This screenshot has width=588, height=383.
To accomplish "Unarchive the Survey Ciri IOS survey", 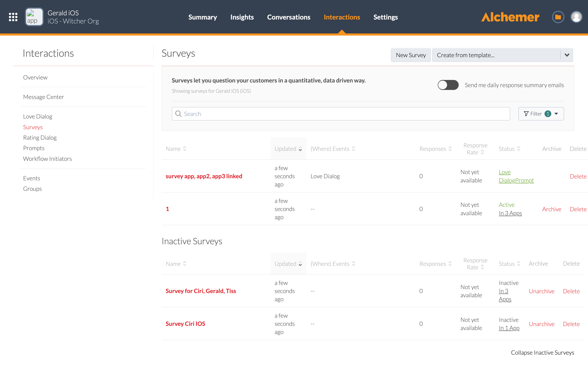I will pyautogui.click(x=541, y=324).
